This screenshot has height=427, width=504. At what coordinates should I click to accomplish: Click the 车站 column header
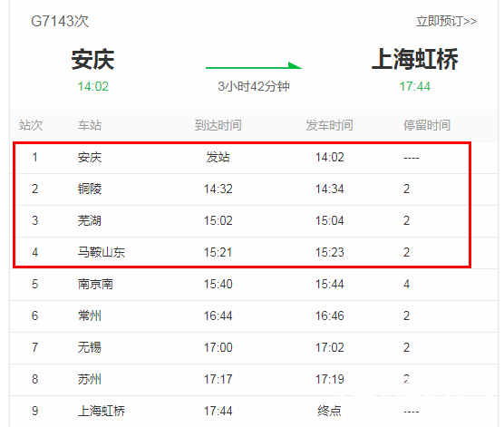tap(90, 125)
